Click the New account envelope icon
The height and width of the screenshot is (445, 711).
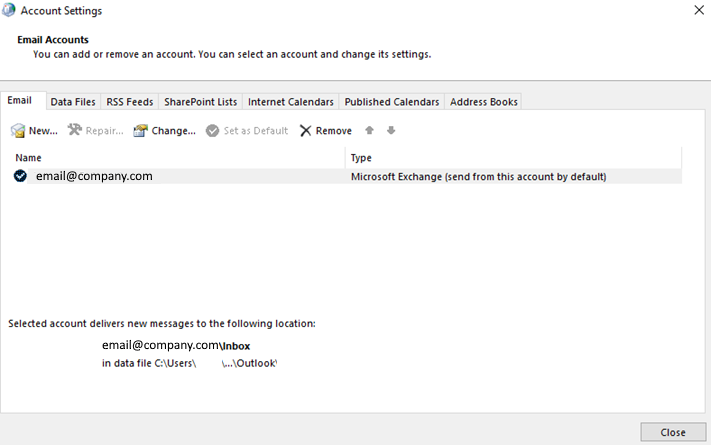18,131
